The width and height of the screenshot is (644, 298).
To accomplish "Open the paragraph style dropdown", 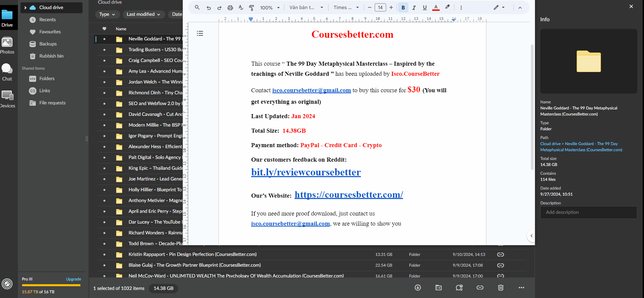I will [x=306, y=7].
